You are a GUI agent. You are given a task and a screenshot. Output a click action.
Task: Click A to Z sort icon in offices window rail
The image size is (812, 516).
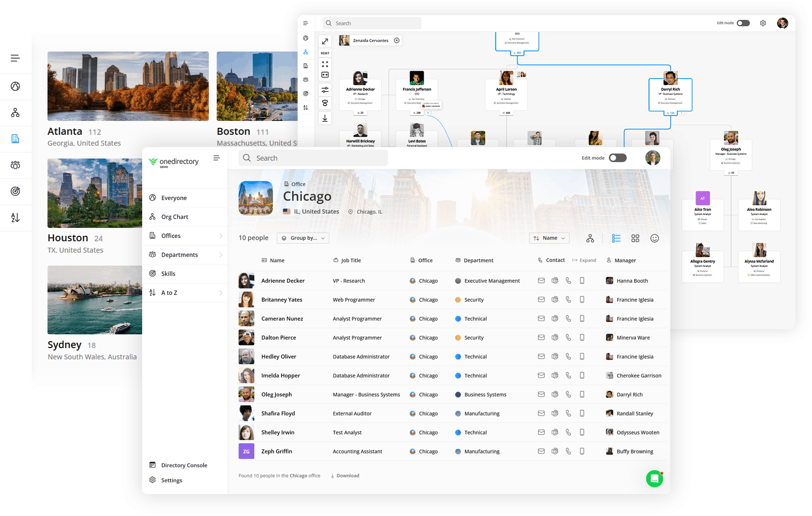click(x=15, y=218)
